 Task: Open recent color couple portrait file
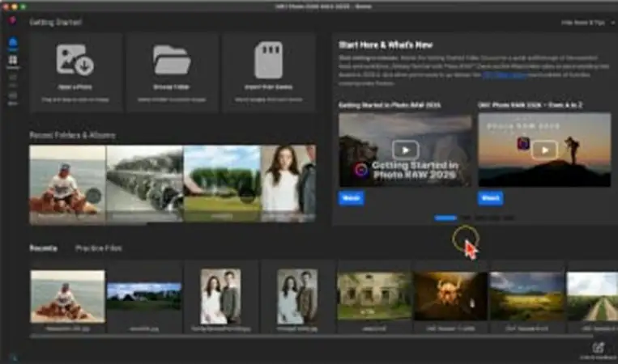220,296
